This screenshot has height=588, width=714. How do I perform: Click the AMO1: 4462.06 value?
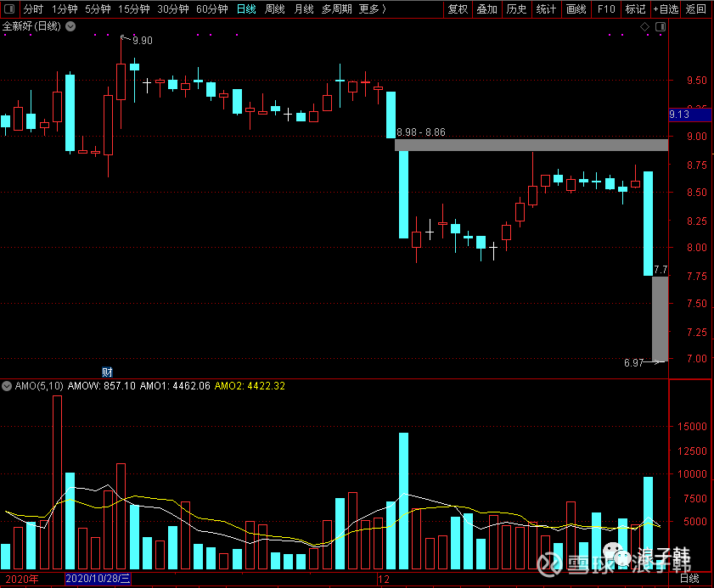point(175,386)
